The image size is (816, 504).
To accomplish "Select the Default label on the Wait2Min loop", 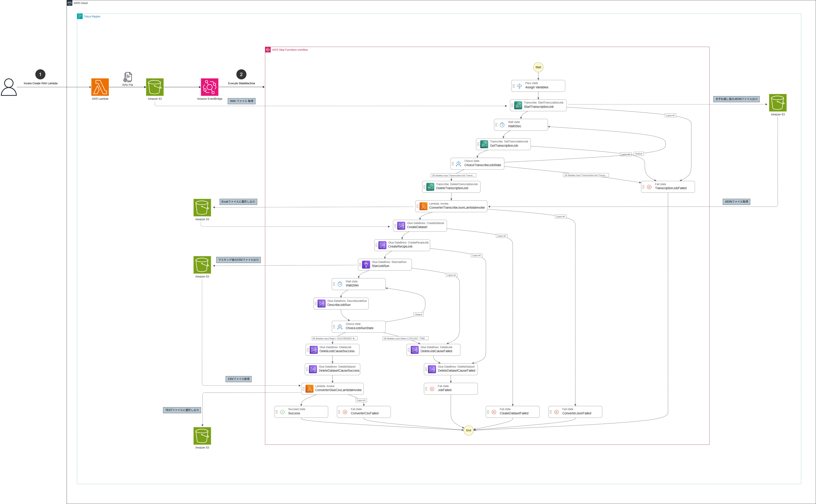I will tap(419, 314).
